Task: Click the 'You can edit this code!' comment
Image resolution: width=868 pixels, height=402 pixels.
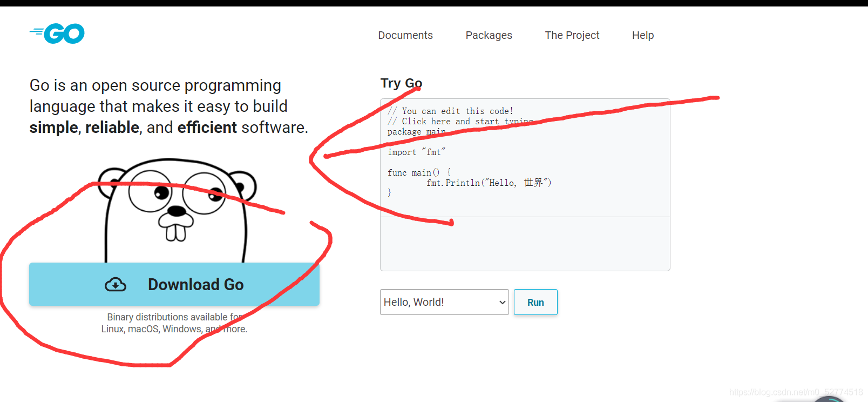Action: [450, 111]
